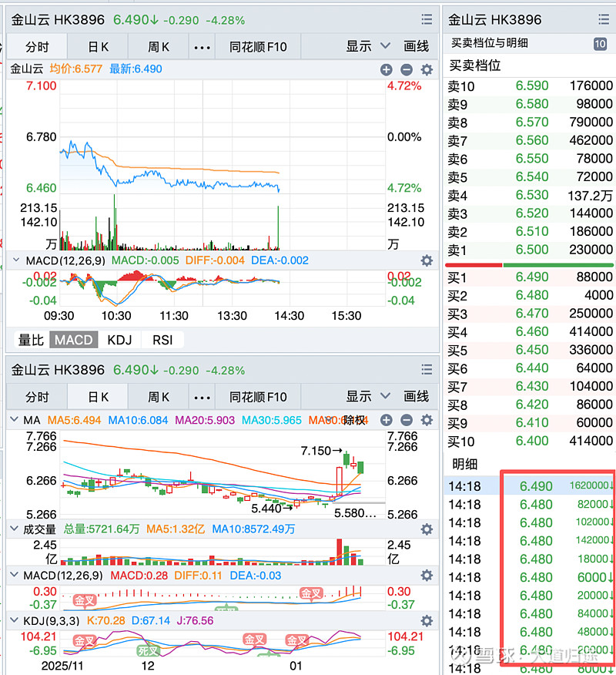Click 卖4 volume 137.2万

590,196
